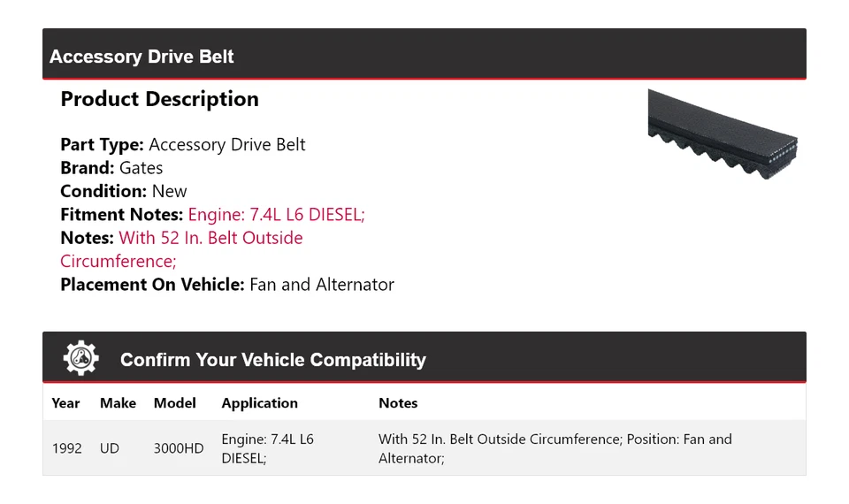The image size is (849, 504).
Task: Select the 1992 year cell
Action: coord(66,448)
